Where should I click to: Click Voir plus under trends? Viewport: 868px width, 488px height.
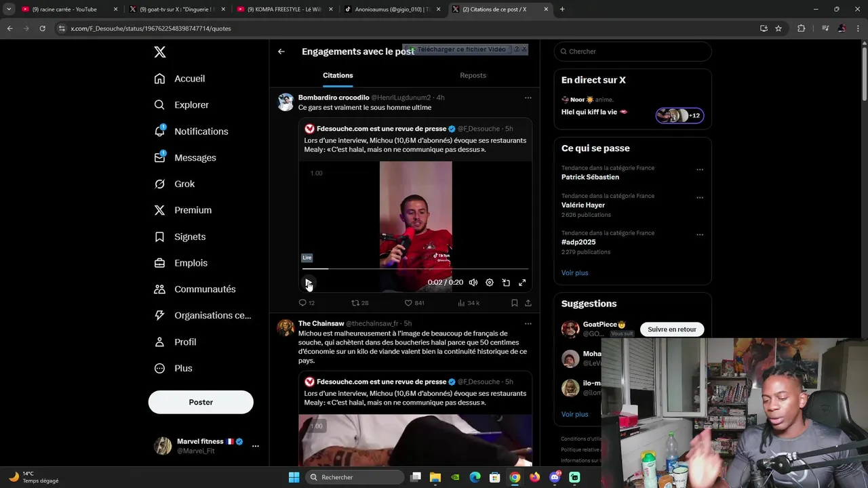click(574, 272)
